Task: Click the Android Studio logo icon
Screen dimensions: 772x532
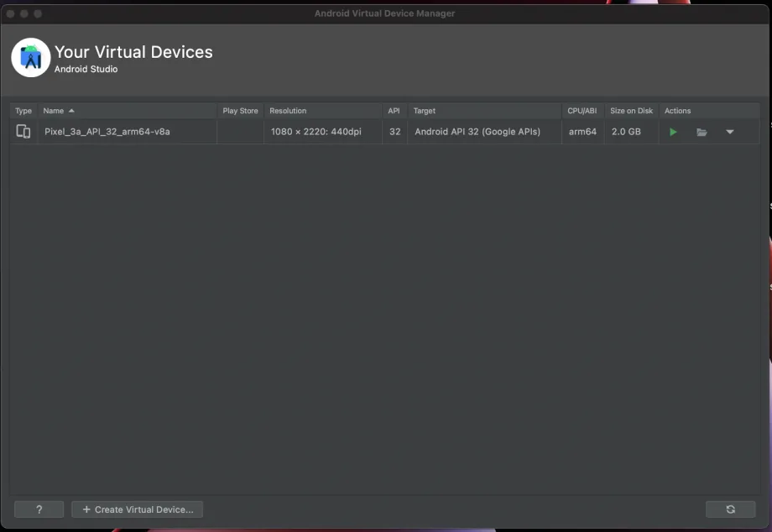Action: pyautogui.click(x=30, y=58)
